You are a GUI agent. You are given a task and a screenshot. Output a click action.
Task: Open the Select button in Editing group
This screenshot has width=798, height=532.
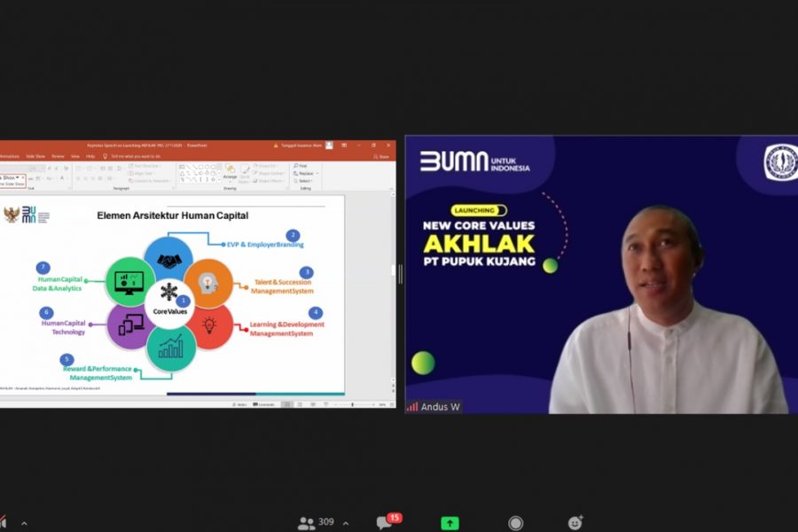pos(303,180)
